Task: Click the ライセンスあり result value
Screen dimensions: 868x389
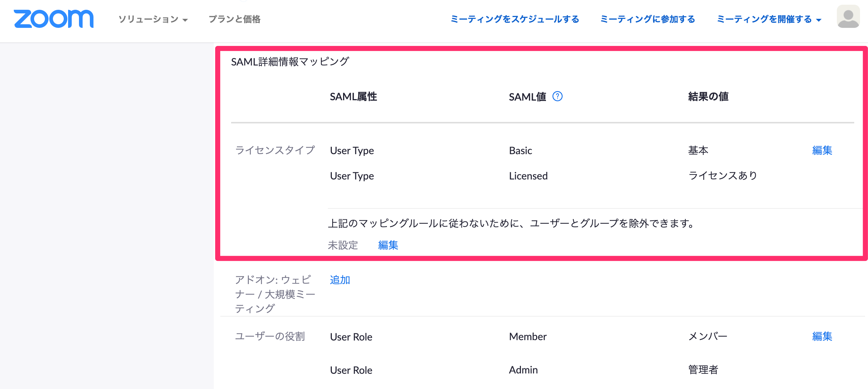Action: pos(723,176)
